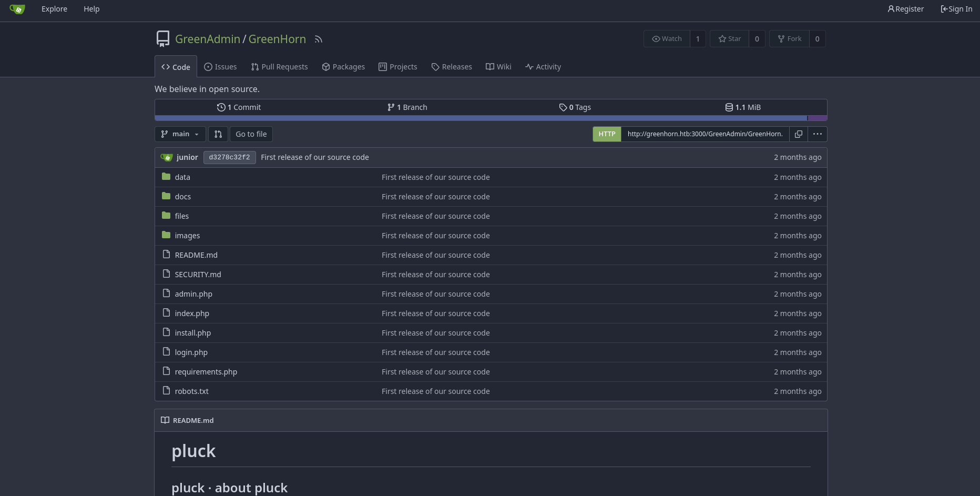Open the Projects tab
Screen dimensions: 980x496
[398, 67]
